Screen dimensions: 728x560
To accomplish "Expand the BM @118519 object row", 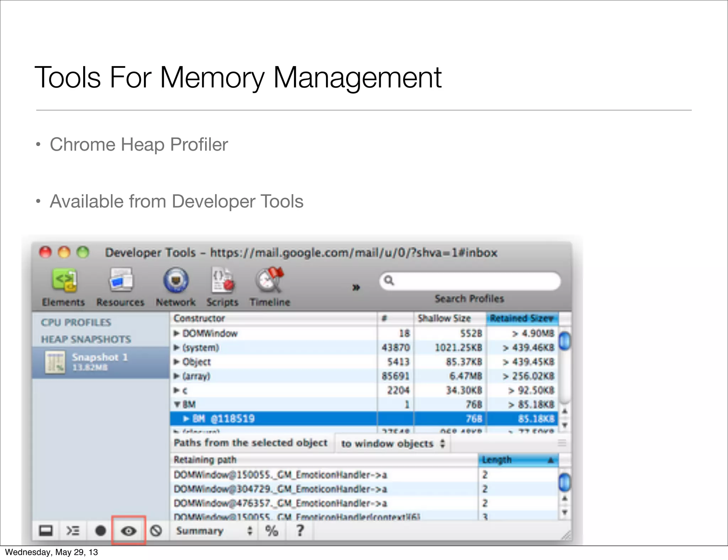I will point(186,419).
